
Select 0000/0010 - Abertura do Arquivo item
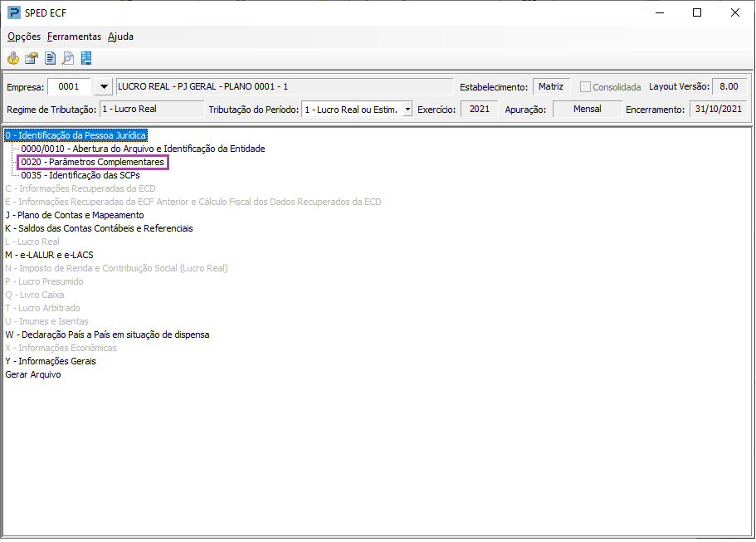(143, 149)
